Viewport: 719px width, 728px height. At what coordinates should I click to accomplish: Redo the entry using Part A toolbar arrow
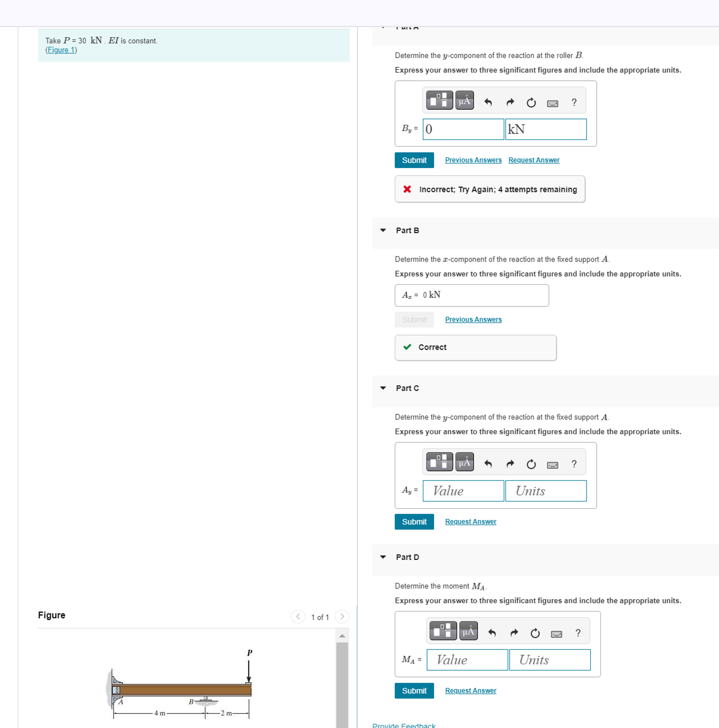coord(510,102)
